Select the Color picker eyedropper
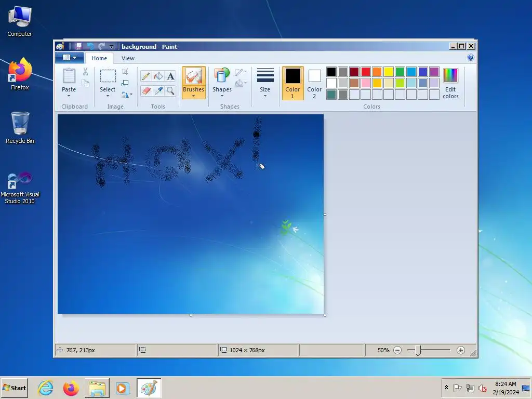Screen dimensions: 532x399 (158, 90)
